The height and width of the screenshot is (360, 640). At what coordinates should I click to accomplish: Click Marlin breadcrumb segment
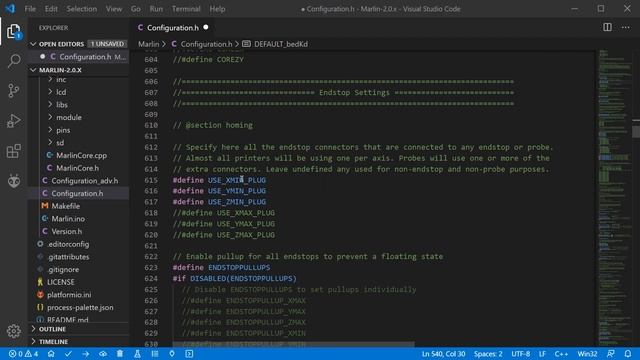(x=149, y=44)
